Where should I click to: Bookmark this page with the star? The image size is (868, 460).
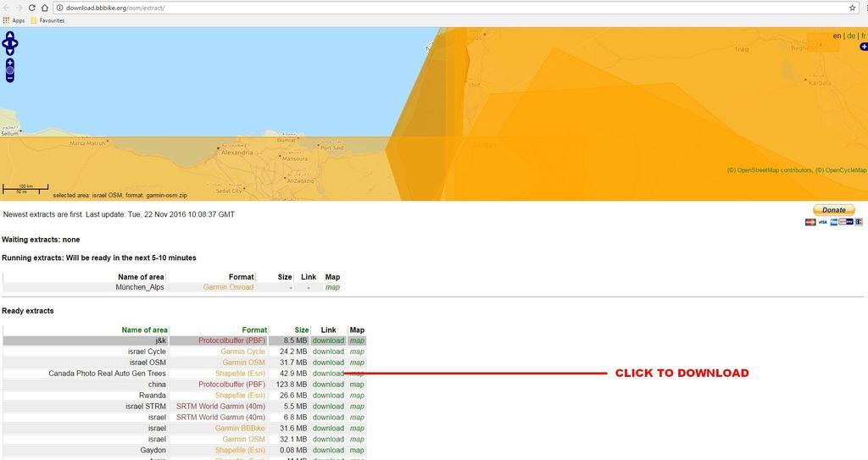click(853, 8)
